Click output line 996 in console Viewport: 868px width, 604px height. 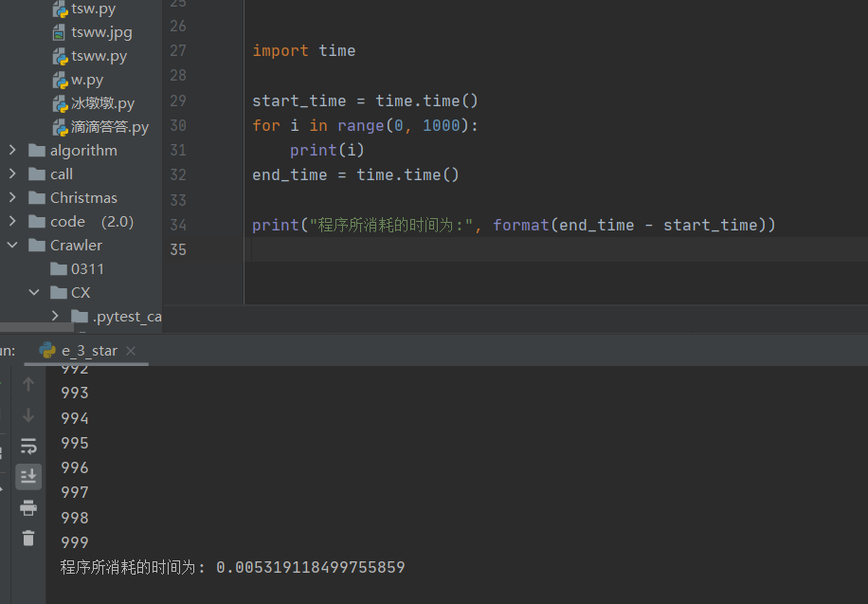point(75,467)
